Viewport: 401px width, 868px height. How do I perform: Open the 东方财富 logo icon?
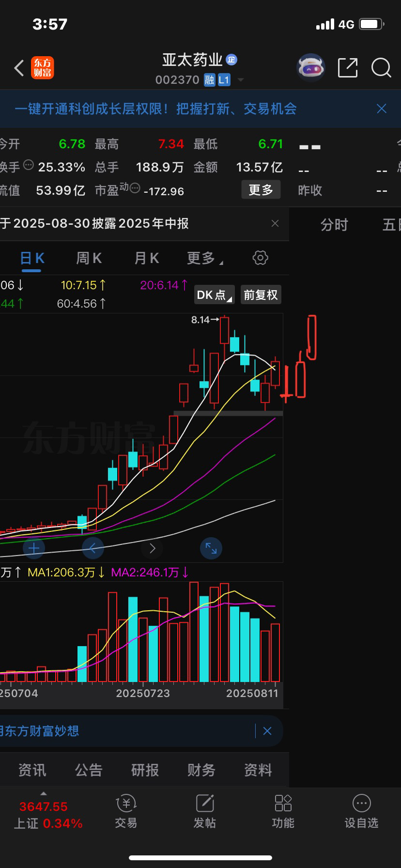(43, 68)
